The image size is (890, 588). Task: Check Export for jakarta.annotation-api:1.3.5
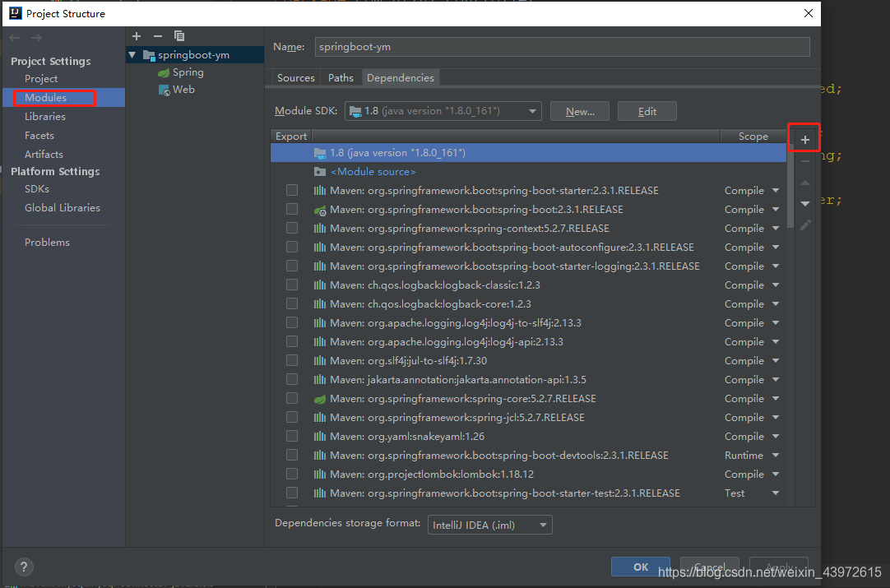[292, 379]
